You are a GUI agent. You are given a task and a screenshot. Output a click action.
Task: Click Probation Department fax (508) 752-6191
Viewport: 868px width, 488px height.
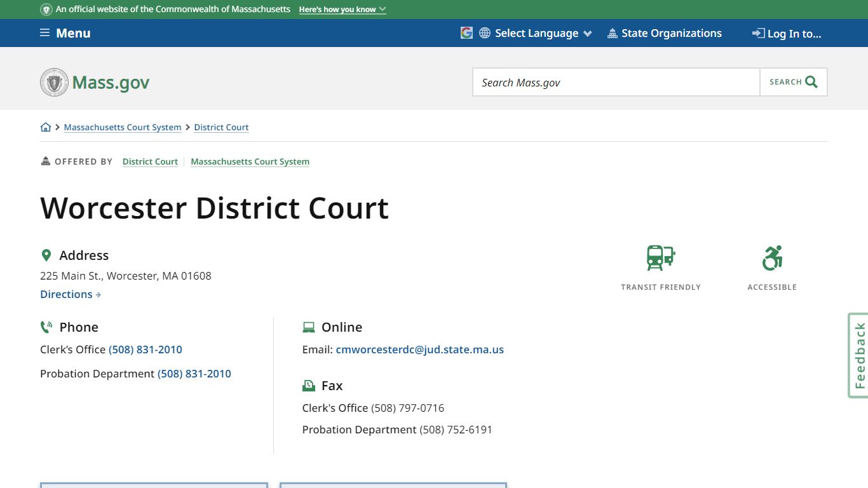pos(456,430)
